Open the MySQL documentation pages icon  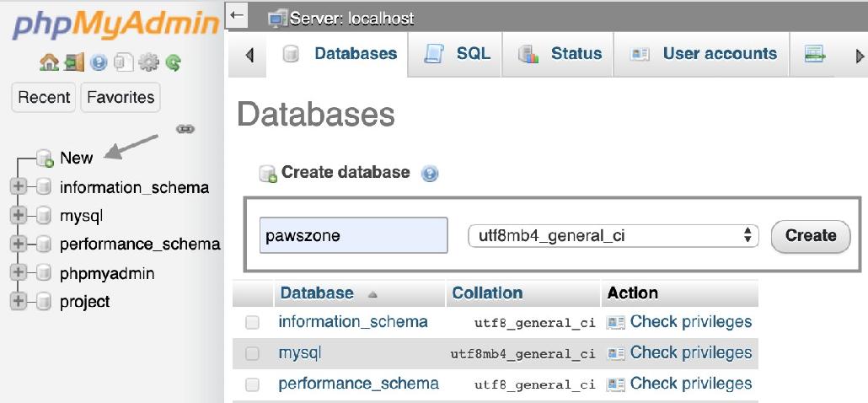coord(123,63)
